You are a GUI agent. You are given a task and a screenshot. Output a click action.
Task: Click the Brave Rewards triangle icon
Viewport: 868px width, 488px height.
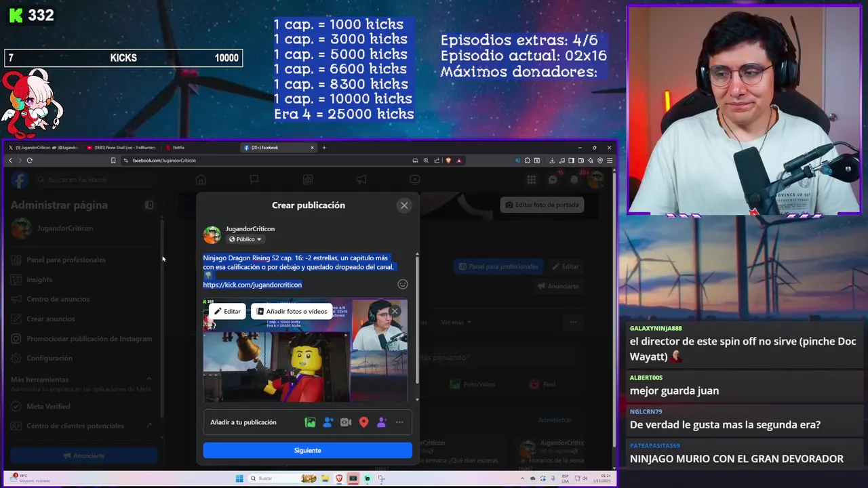point(459,161)
